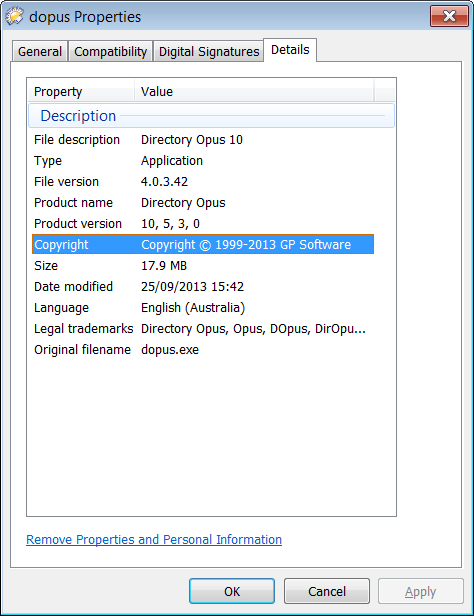Close the dopus Properties dialog
474x616 pixels.
449,16
